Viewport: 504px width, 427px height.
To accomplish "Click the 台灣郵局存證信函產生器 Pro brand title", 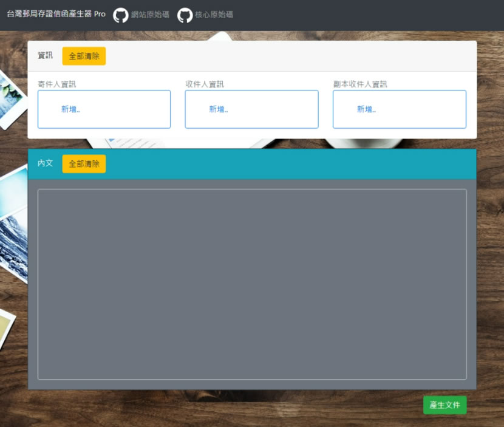I will point(56,14).
